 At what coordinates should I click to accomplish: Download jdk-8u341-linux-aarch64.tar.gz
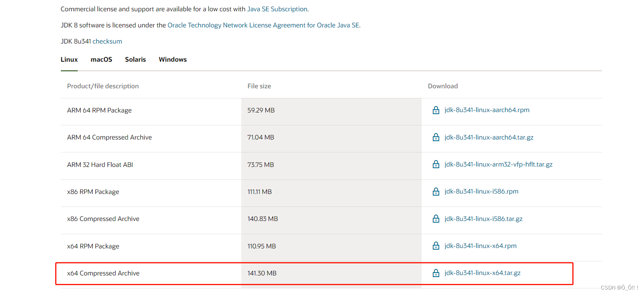(489, 137)
